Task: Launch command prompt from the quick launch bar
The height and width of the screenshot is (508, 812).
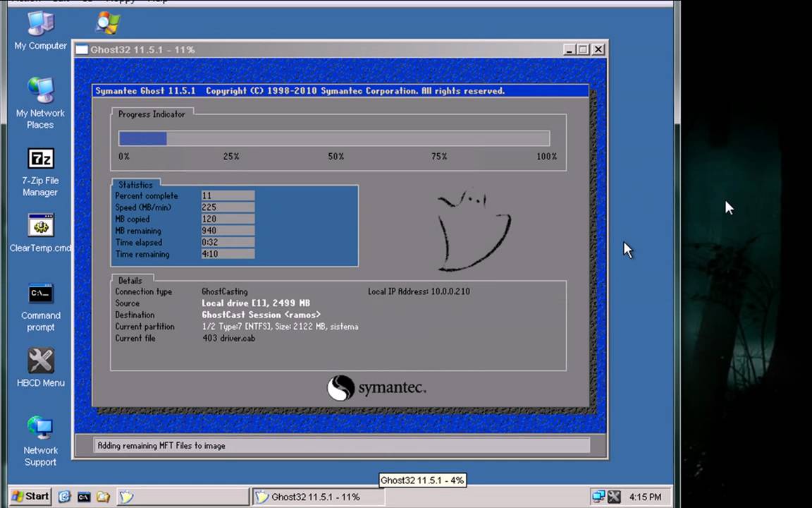Action: coord(83,497)
